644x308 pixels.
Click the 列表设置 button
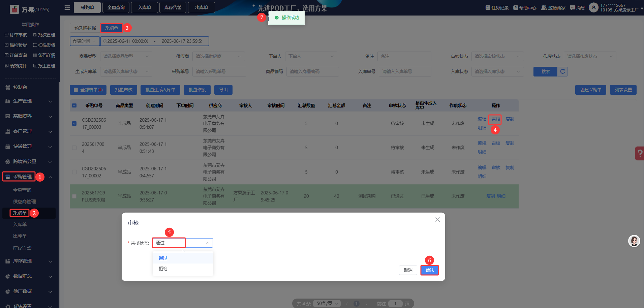pyautogui.click(x=623, y=90)
